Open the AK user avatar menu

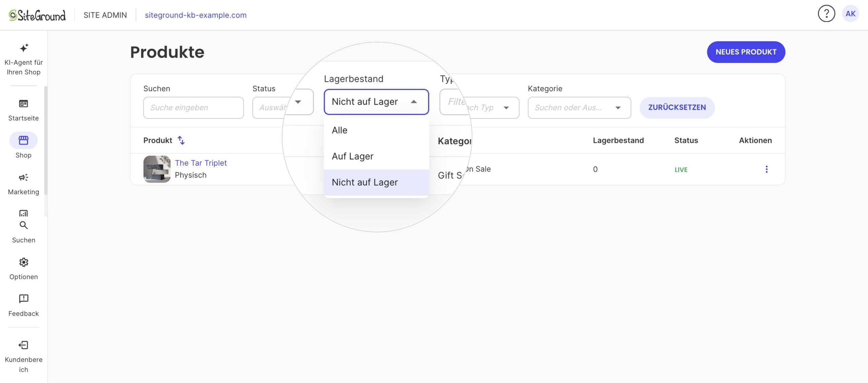(x=850, y=14)
